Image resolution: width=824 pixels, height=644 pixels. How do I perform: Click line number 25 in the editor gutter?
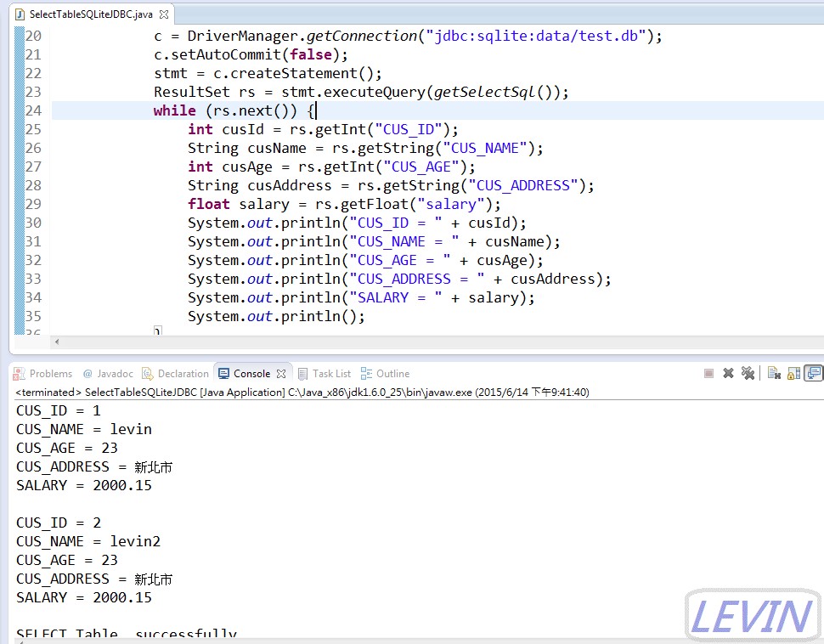[x=32, y=129]
